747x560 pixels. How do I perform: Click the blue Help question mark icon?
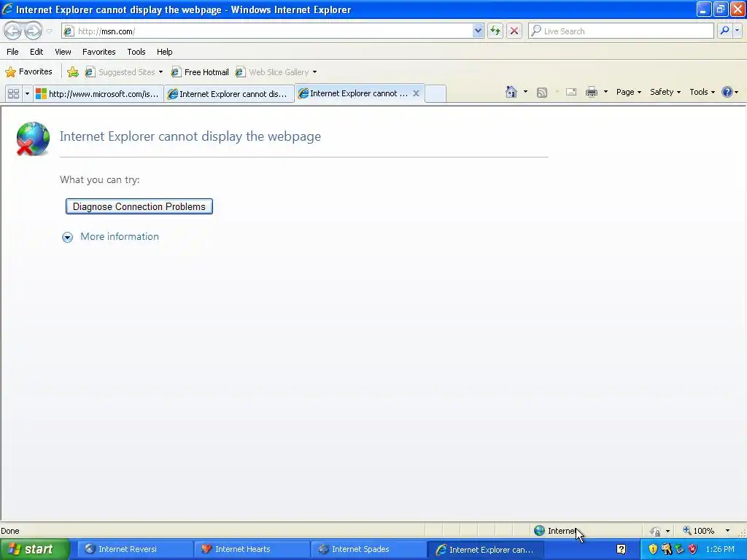coord(727,92)
